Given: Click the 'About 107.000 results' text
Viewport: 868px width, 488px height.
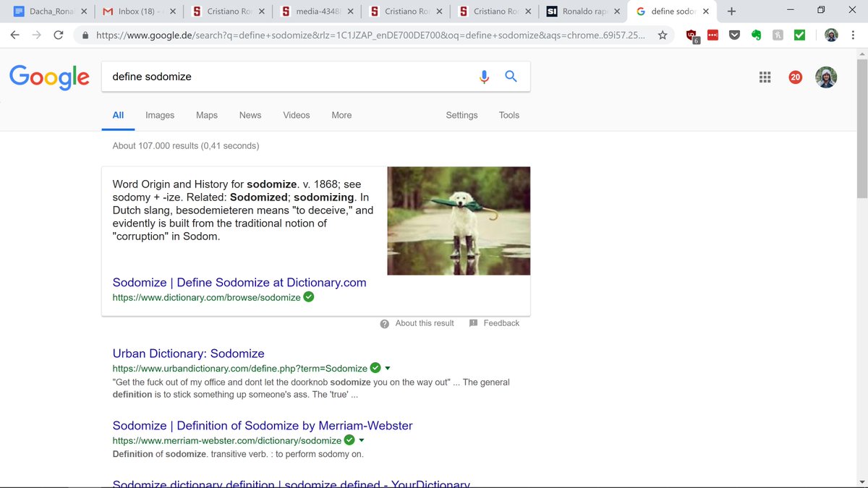Looking at the screenshot, I should (x=186, y=146).
